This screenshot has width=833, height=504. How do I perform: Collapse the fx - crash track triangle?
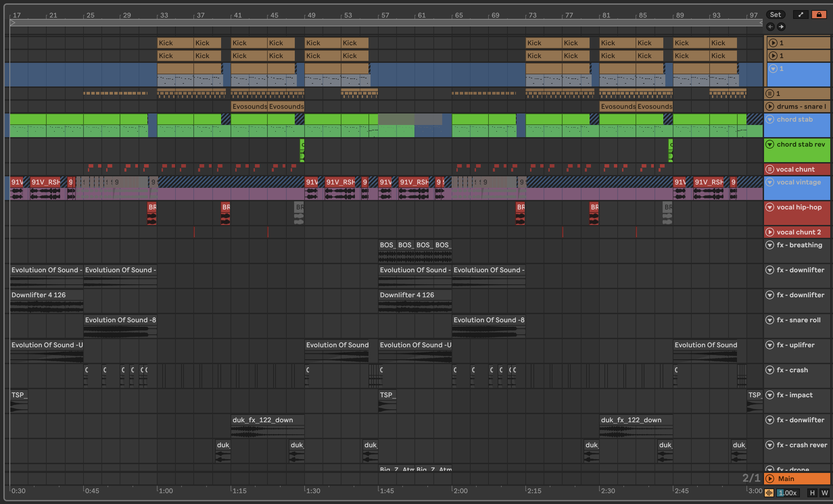coord(770,370)
